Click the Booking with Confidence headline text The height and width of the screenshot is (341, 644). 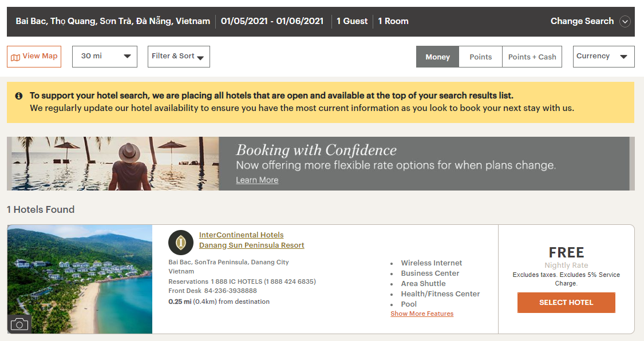click(x=316, y=150)
